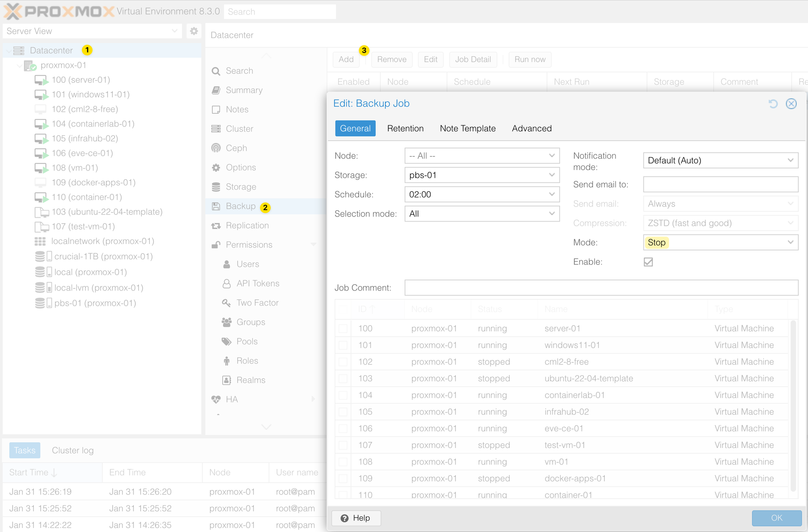The image size is (808, 532).
Task: Click the Replication icon in the datacenter menu
Action: pos(216,226)
